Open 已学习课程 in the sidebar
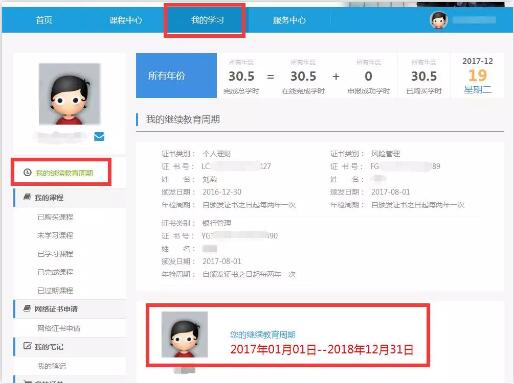 (x=55, y=254)
